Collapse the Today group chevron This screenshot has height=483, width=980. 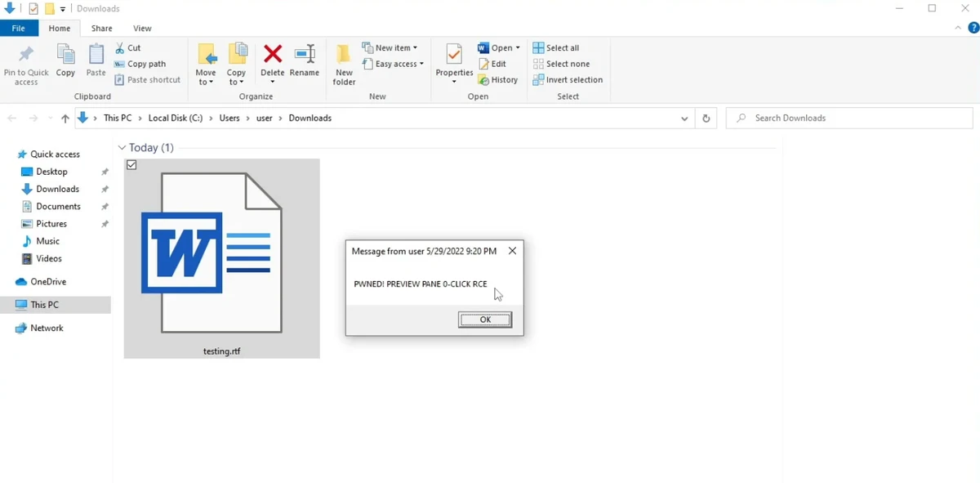(x=122, y=148)
